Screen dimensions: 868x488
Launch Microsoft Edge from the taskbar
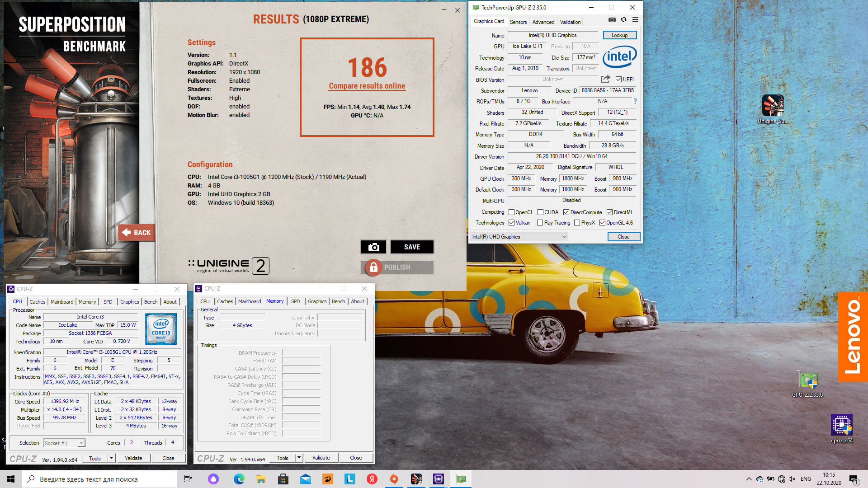pos(239,479)
